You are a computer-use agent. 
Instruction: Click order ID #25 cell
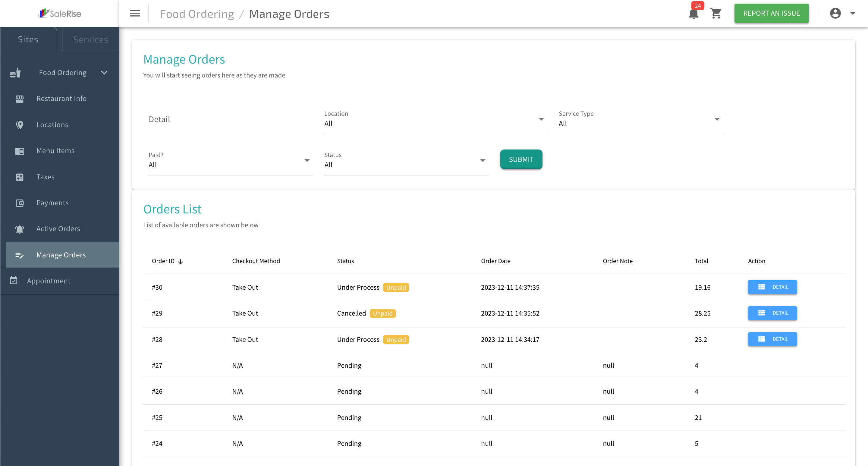pyautogui.click(x=157, y=418)
